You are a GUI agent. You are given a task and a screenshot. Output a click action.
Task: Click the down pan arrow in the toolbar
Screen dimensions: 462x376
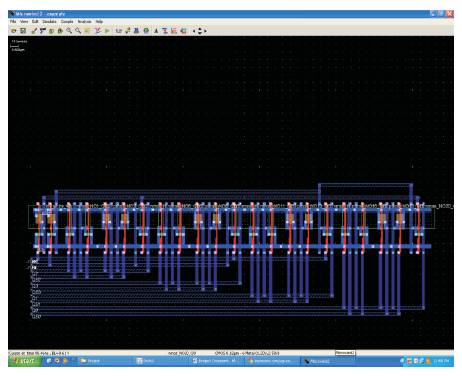pos(200,33)
